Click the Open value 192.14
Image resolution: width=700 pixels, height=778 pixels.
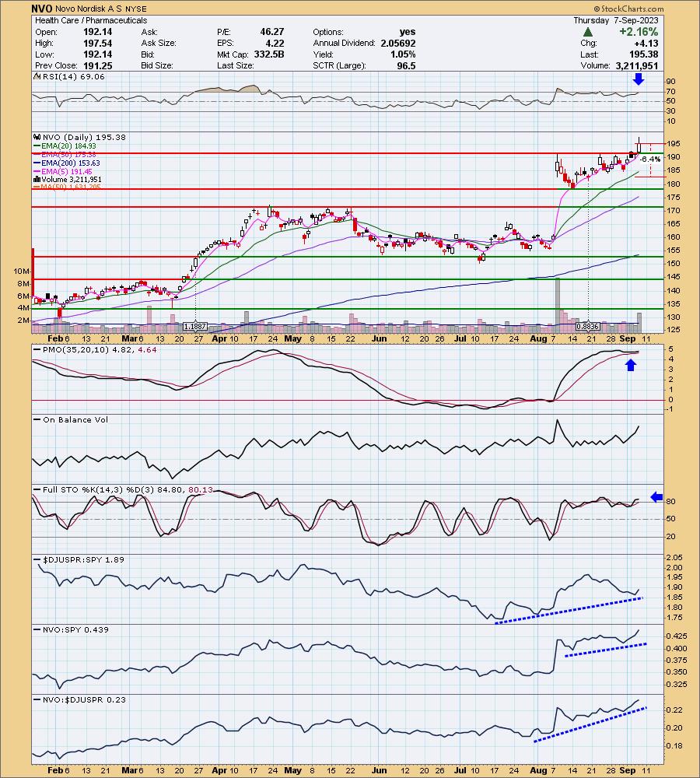pyautogui.click(x=97, y=32)
